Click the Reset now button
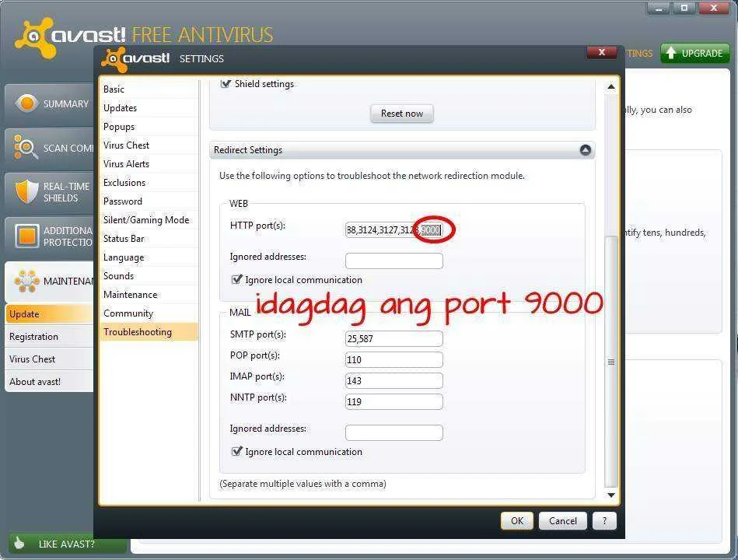This screenshot has width=738, height=560. pyautogui.click(x=401, y=114)
